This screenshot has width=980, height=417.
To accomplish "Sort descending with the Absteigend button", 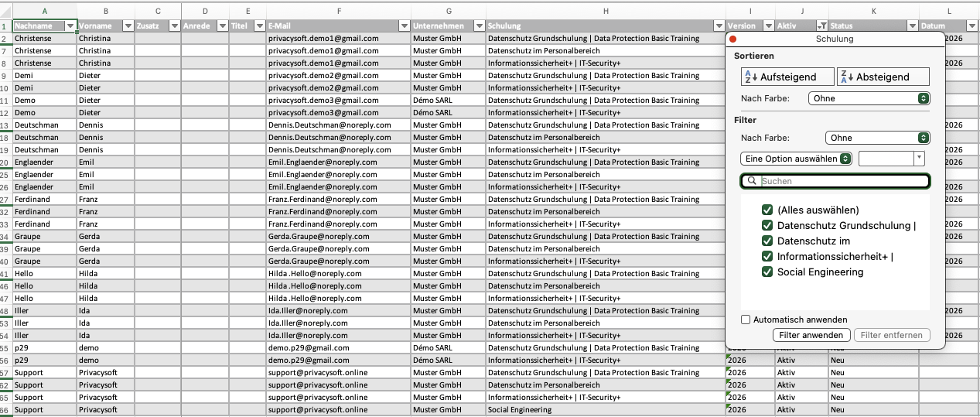I will 883,77.
